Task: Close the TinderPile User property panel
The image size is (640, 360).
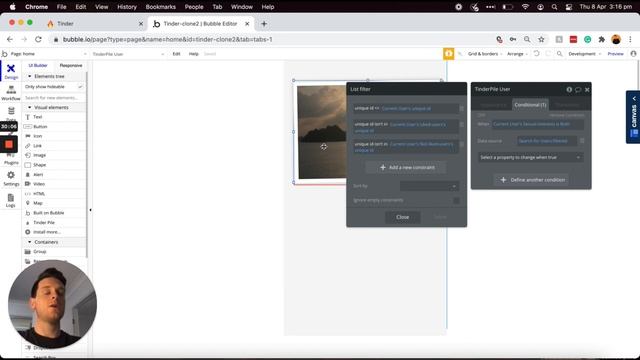Action: click(x=587, y=89)
